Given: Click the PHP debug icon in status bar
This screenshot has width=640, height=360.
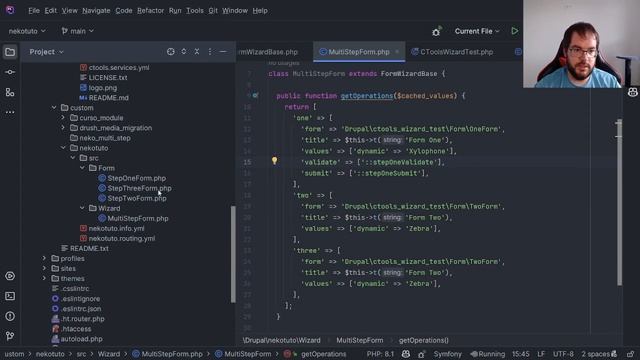Looking at the screenshot, I should pyautogui.click(x=421, y=354).
